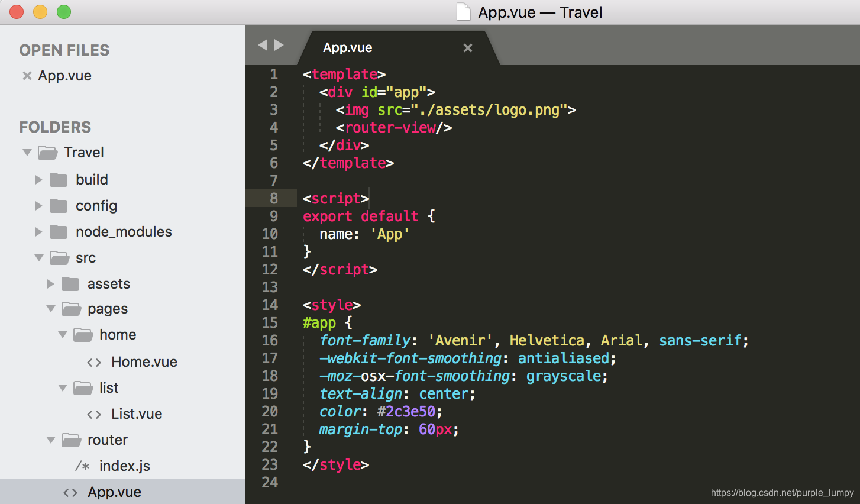Click the OPEN FILES heading

point(64,50)
